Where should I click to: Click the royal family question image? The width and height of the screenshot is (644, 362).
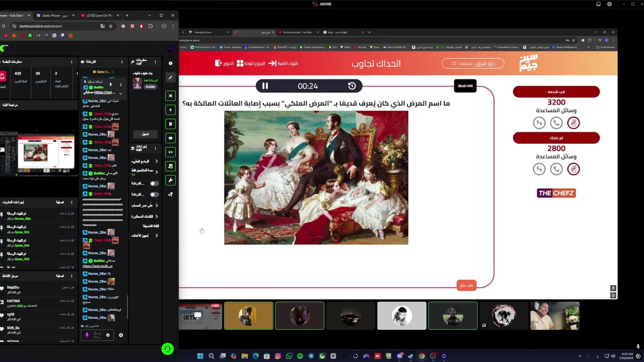point(316,177)
